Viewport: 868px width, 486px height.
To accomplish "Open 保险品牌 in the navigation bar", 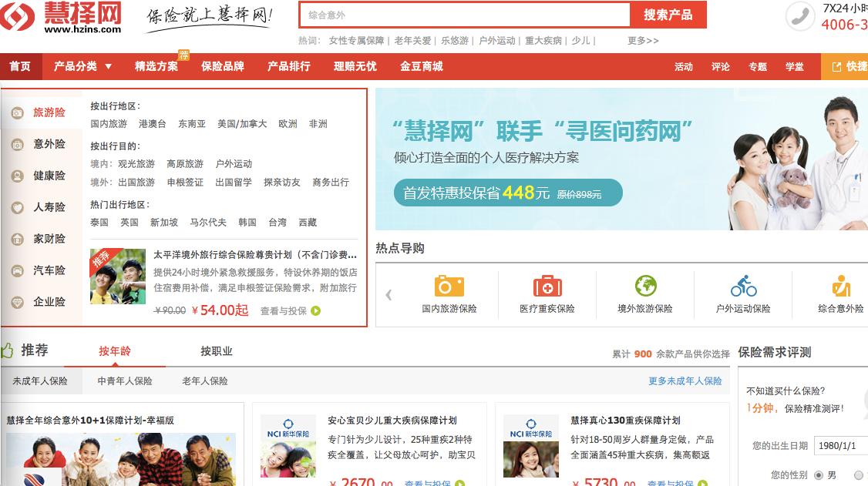I will pyautogui.click(x=223, y=66).
